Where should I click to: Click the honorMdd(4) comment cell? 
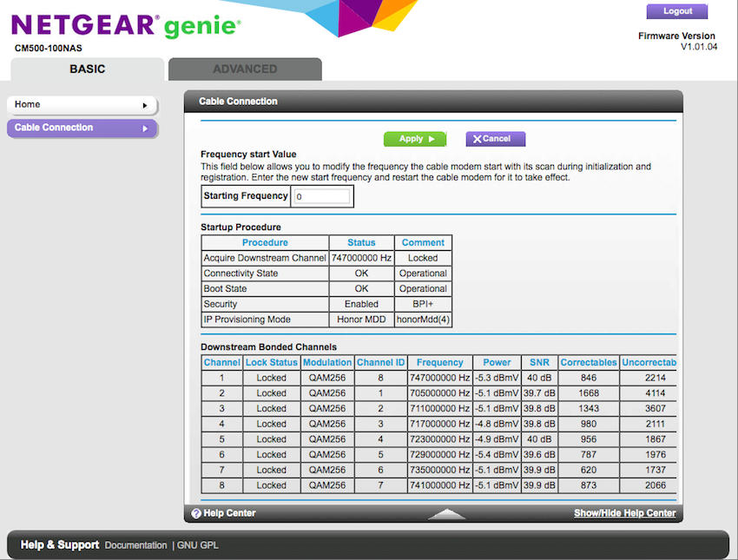(423, 320)
